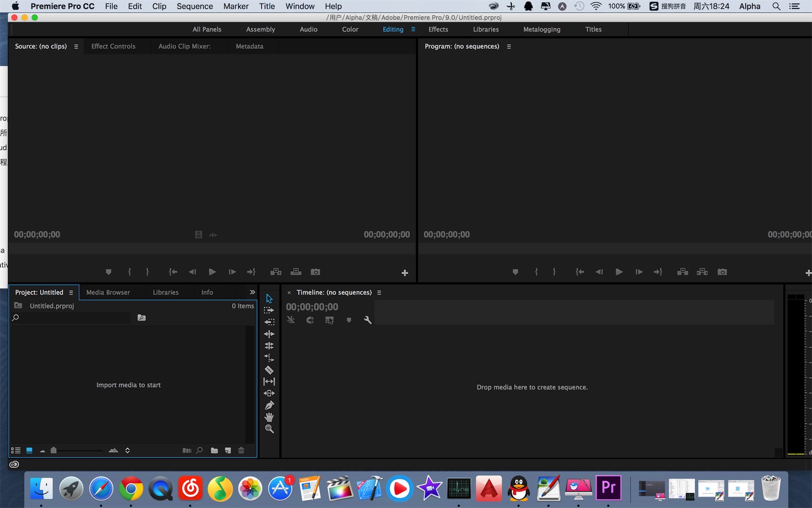Viewport: 812px width, 508px height.
Task: Open Source monitor Button Editor plus
Action: (405, 273)
